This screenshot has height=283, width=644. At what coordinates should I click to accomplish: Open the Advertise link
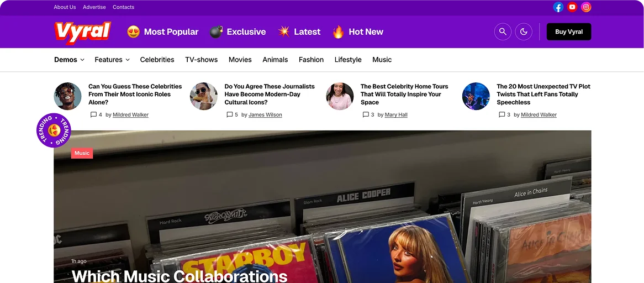(94, 7)
